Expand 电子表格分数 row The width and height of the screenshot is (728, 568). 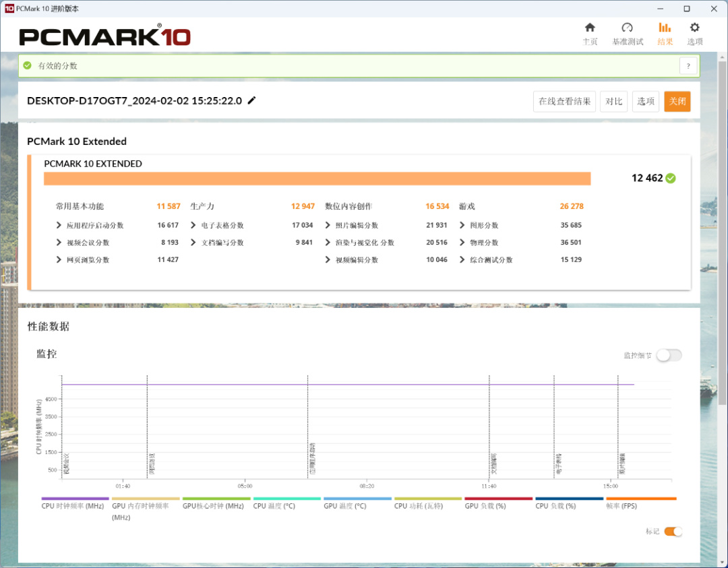pyautogui.click(x=193, y=225)
